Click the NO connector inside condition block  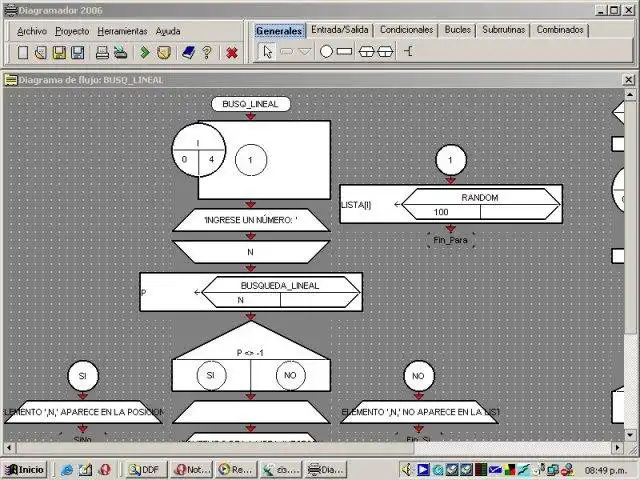(290, 375)
